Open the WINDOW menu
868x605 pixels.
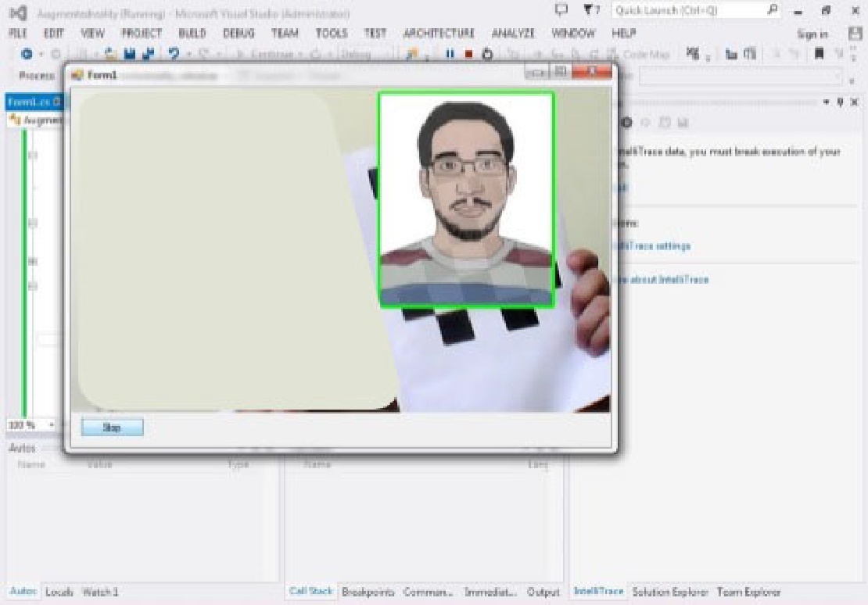tap(573, 34)
